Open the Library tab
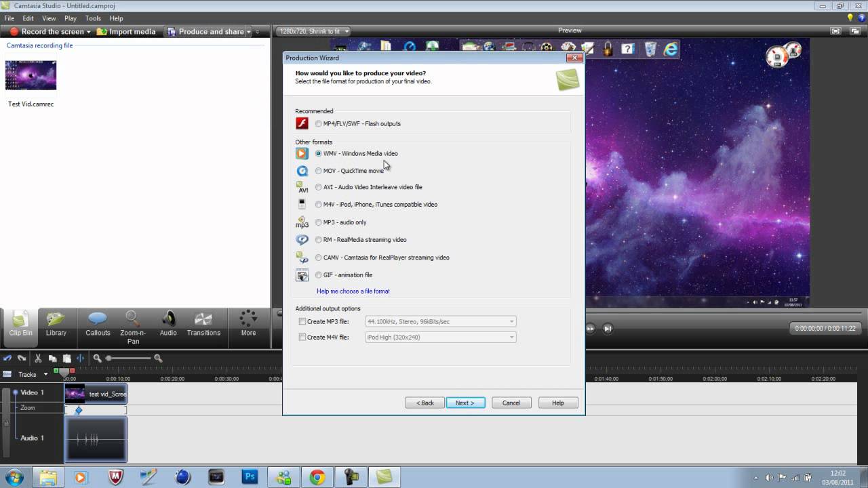The image size is (868, 488). coord(56,323)
